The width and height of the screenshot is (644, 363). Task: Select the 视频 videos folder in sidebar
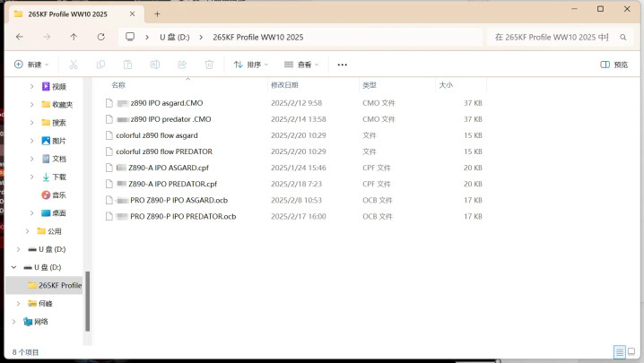coord(54,86)
